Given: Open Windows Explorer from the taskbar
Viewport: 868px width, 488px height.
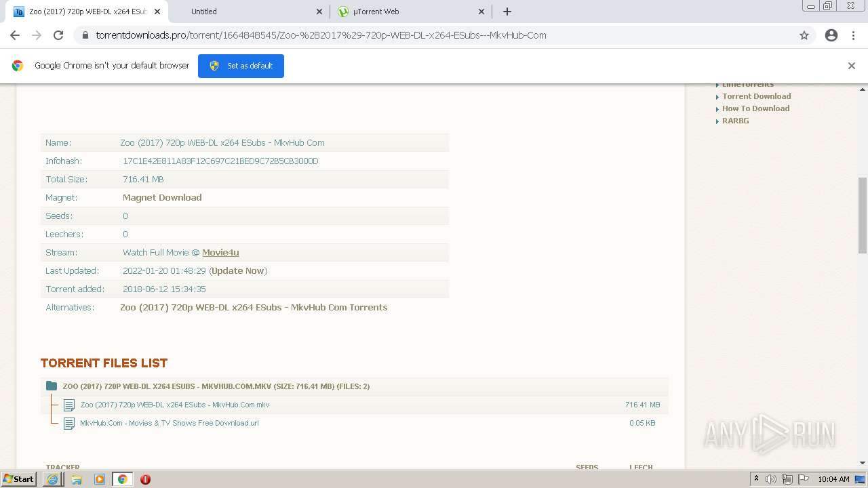Looking at the screenshot, I should tap(77, 479).
